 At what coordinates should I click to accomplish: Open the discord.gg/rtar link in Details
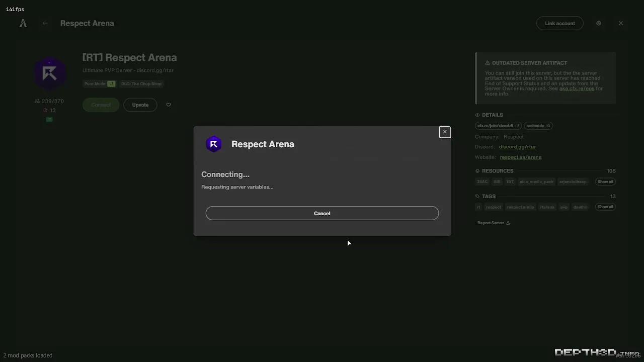tap(517, 147)
